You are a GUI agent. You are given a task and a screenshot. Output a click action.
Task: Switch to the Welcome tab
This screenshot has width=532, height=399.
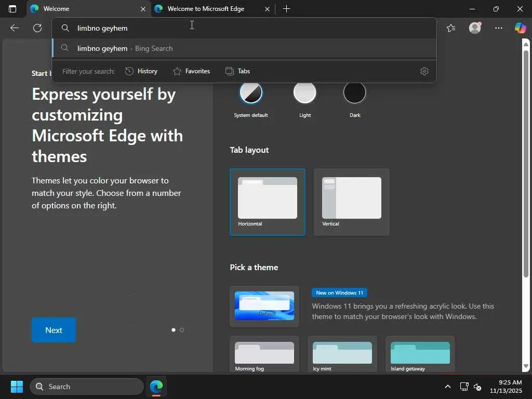tap(88, 9)
